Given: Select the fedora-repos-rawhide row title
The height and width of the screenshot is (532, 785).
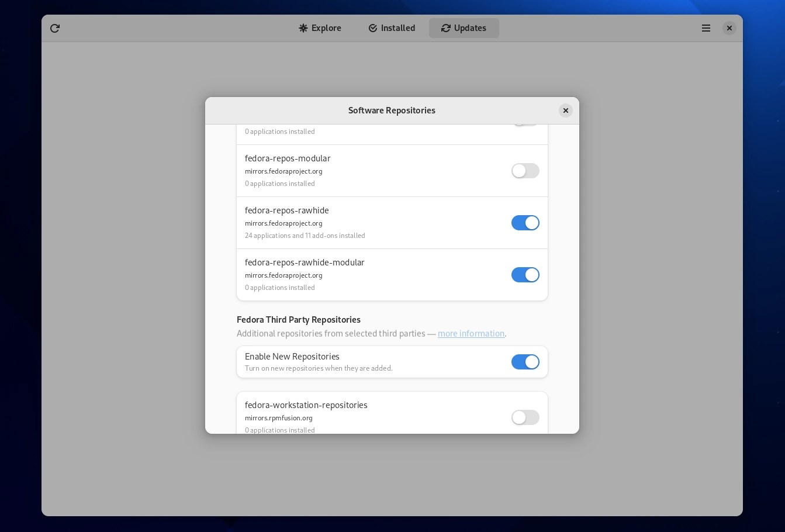Looking at the screenshot, I should pyautogui.click(x=287, y=210).
